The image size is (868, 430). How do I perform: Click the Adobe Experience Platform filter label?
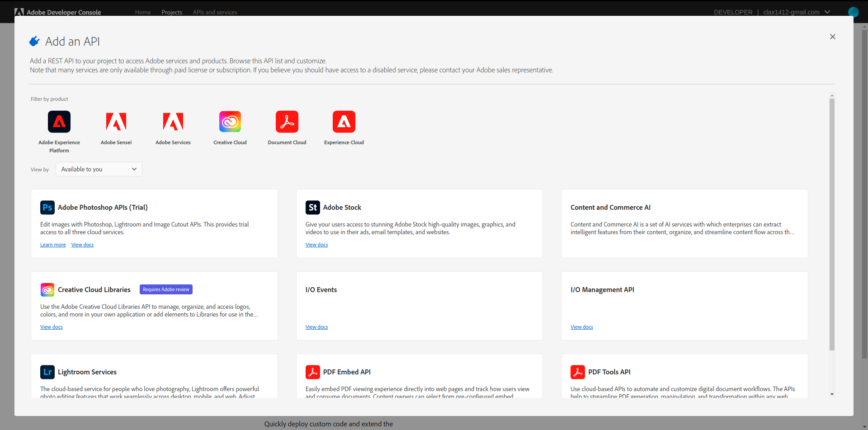(59, 146)
